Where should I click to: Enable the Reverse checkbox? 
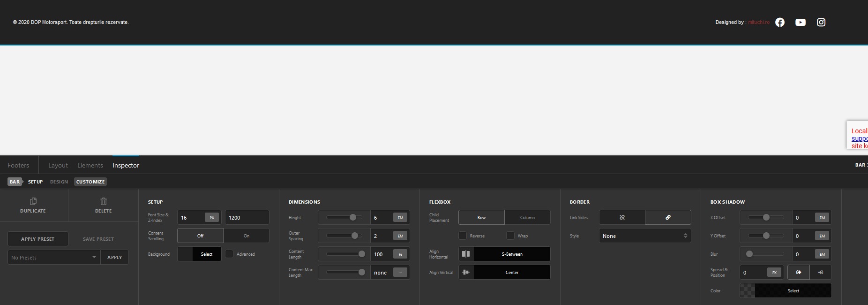point(463,236)
